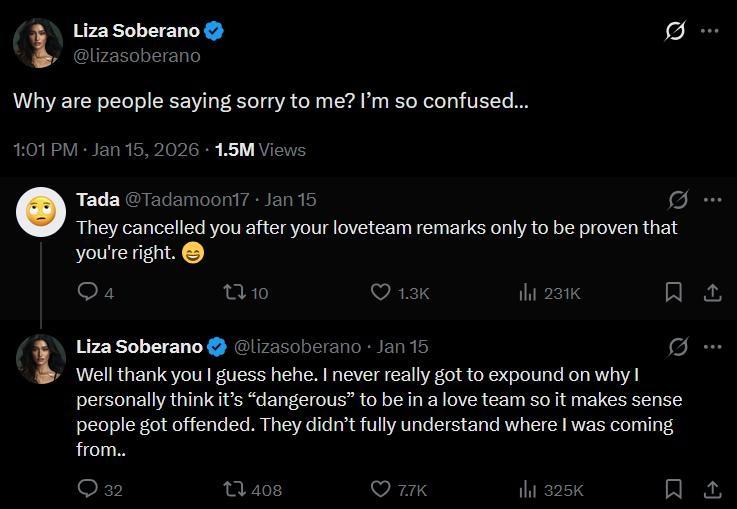Reply to Tada's comment with 4 replies

88,292
